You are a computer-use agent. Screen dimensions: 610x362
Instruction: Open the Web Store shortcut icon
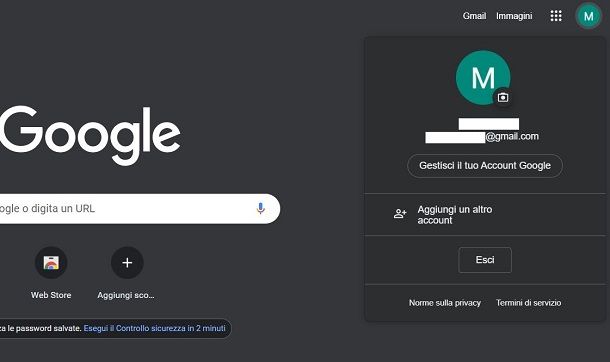51,262
